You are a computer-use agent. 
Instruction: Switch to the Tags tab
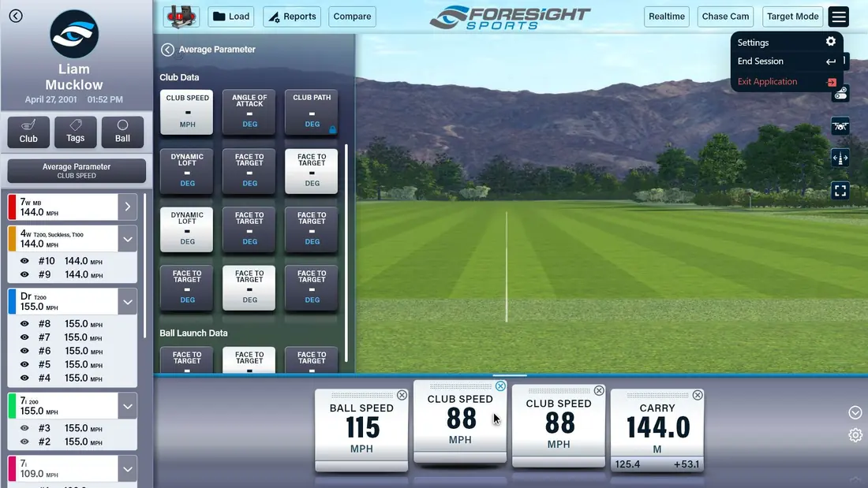(x=75, y=132)
